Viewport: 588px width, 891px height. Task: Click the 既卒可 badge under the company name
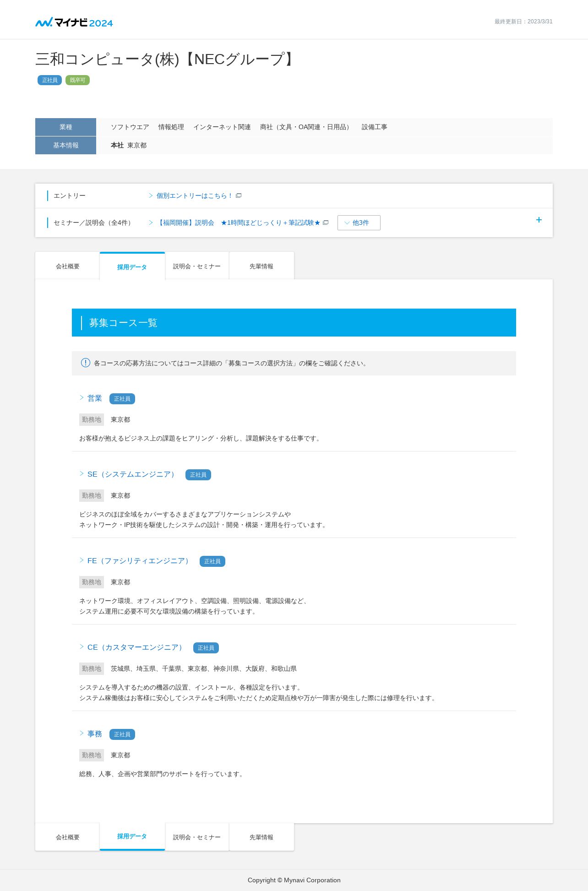click(x=77, y=80)
